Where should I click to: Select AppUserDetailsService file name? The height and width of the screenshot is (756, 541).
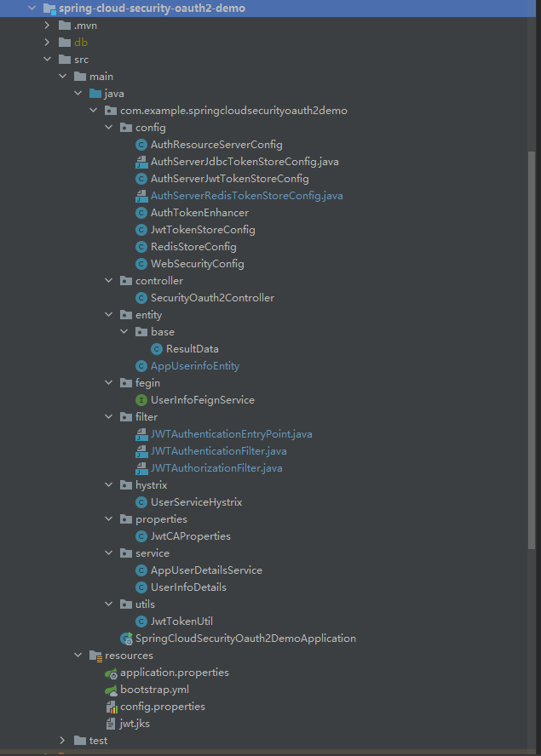[x=206, y=570]
